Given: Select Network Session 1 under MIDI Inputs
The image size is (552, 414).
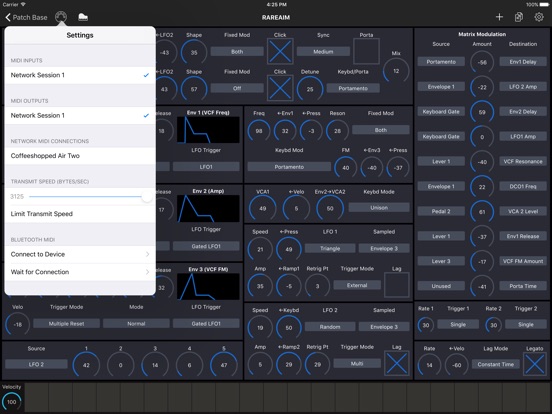Looking at the screenshot, I should point(80,75).
